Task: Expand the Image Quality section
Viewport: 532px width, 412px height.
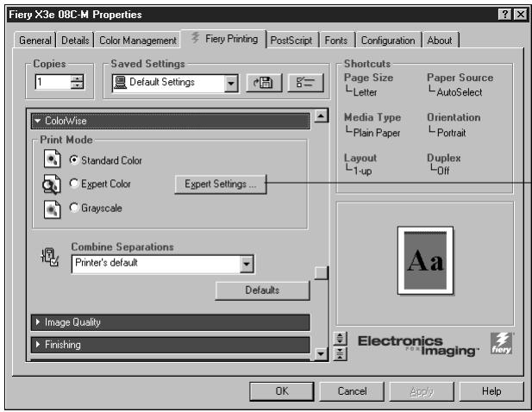Action: (171, 322)
